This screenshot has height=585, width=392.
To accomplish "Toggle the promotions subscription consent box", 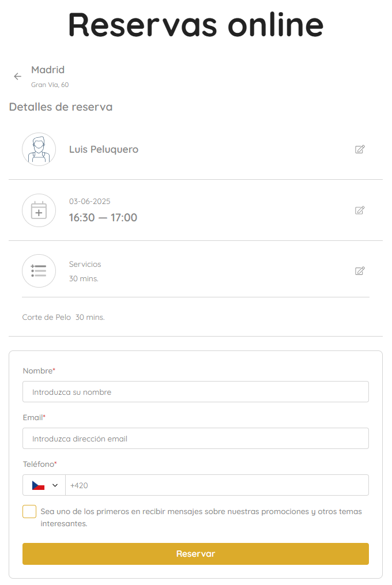I will coord(29,511).
